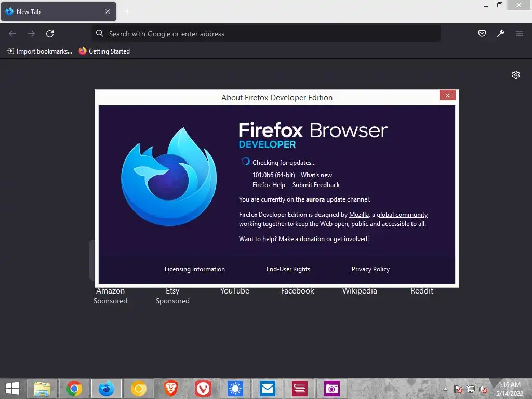532x399 pixels.
Task: Click the magnifier icon in the address bar
Action: pyautogui.click(x=99, y=33)
